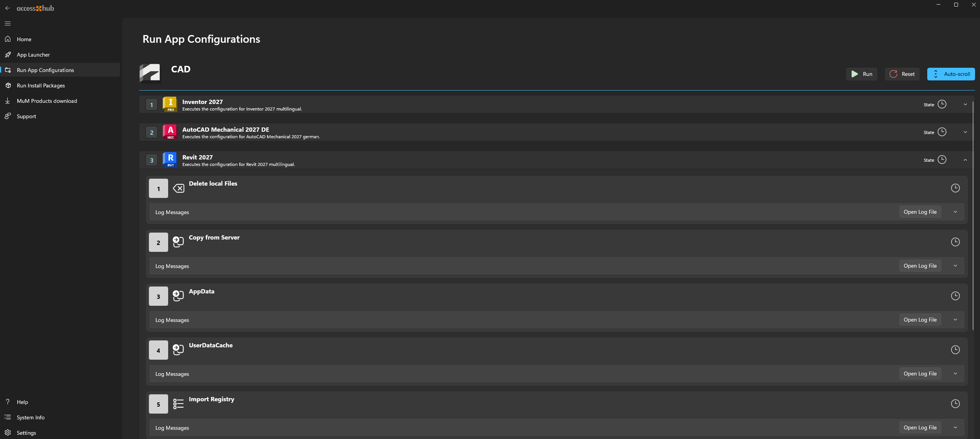This screenshot has width=980, height=439.
Task: Click the clock status icon for Copy from Server
Action: coord(955,242)
